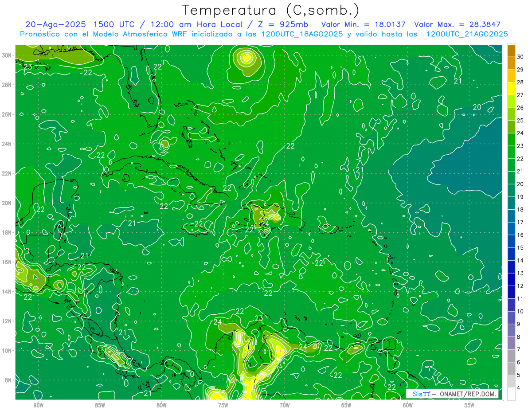Click the "26N" latitude axis label
Viewport: 532px width, 411px height.
7,114
